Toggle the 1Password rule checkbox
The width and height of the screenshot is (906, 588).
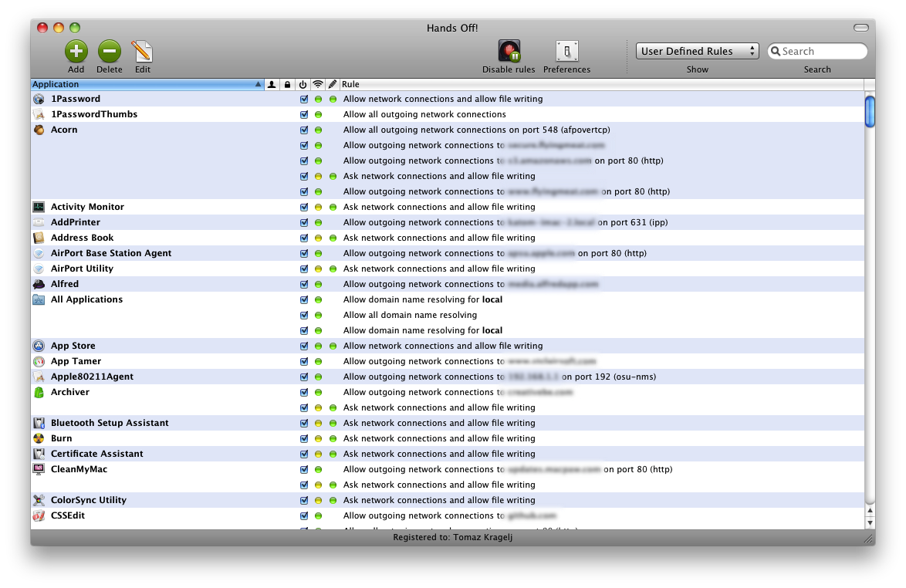(x=304, y=99)
